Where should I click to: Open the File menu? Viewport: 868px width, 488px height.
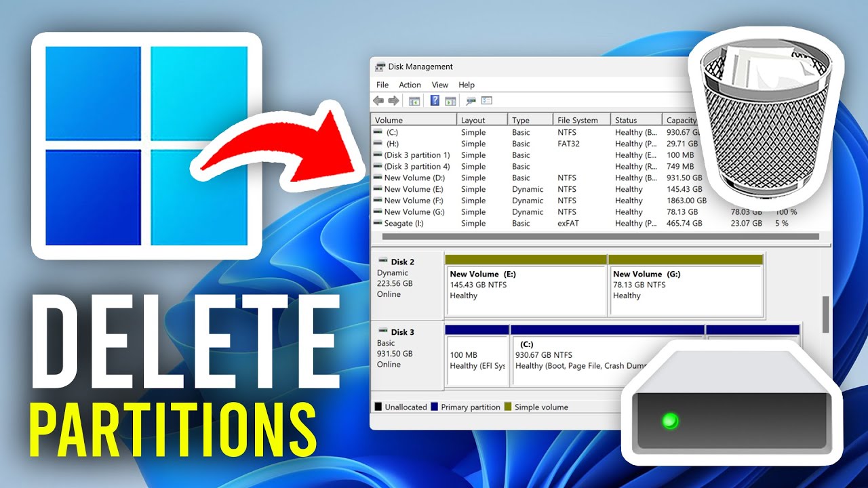pos(382,85)
